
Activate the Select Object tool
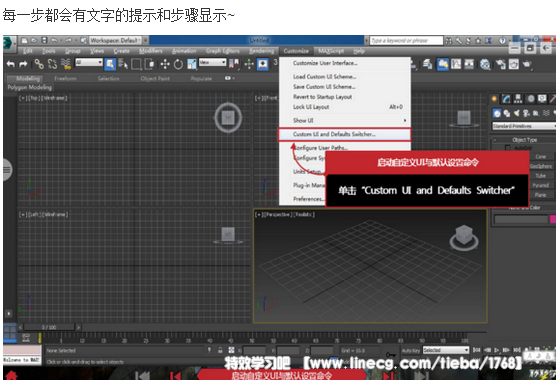[110, 64]
